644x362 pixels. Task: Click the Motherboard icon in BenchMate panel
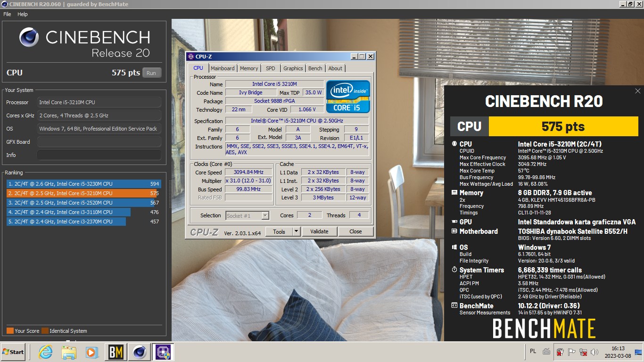tap(454, 231)
